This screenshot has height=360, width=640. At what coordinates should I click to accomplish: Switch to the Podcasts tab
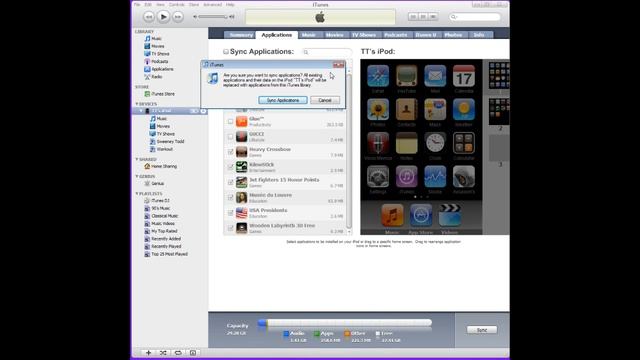(x=396, y=35)
